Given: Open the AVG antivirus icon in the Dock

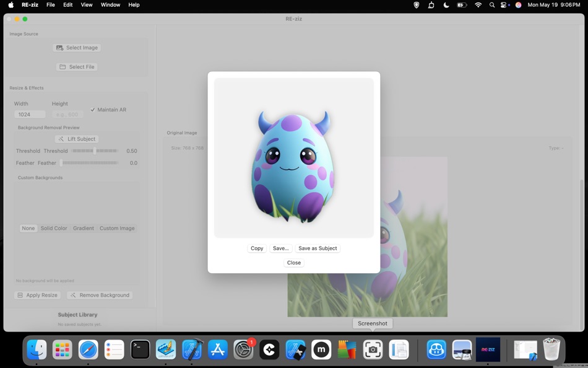Looking at the screenshot, I should pyautogui.click(x=347, y=350).
